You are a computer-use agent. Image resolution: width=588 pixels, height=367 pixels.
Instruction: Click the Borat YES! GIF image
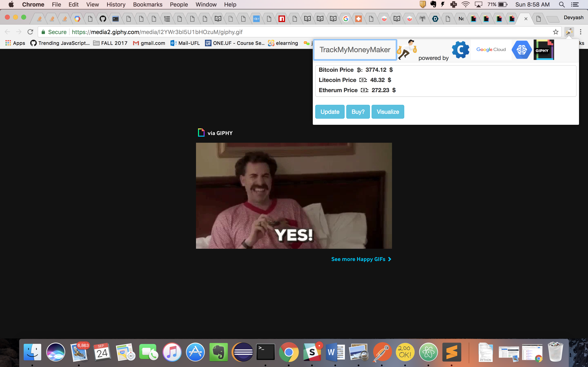click(x=294, y=196)
